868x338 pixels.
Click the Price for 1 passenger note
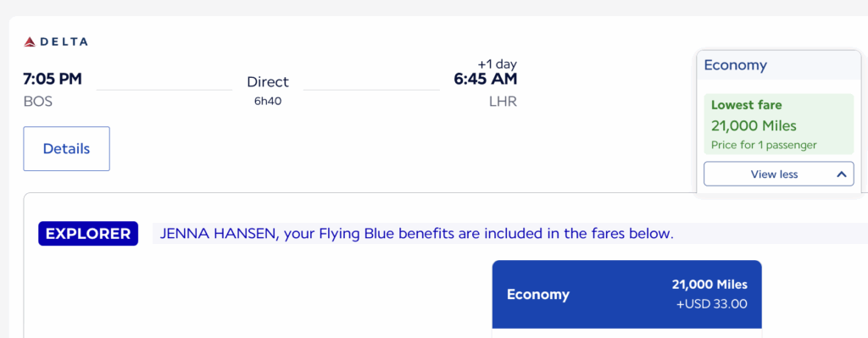coord(764,146)
